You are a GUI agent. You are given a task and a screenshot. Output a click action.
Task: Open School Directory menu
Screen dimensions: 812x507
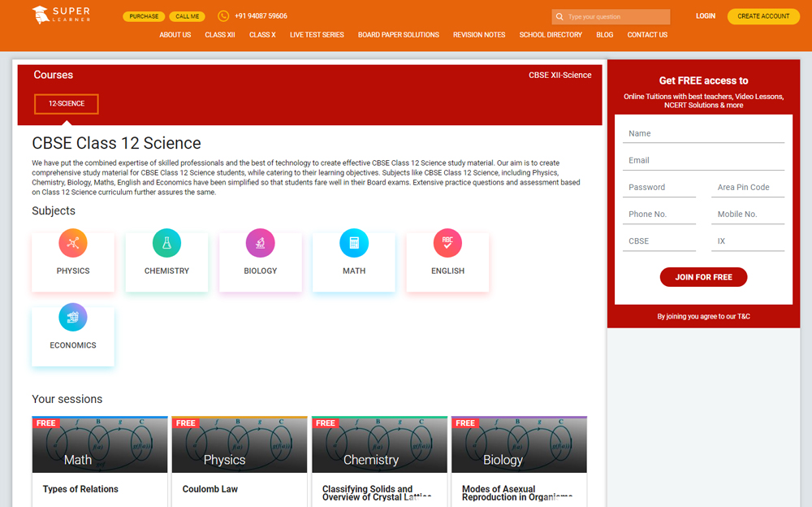click(x=551, y=35)
